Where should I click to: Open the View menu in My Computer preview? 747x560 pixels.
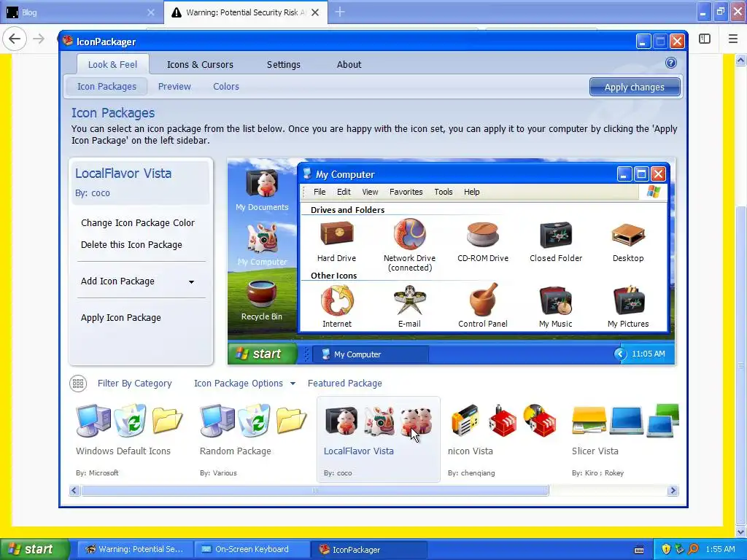click(x=370, y=192)
